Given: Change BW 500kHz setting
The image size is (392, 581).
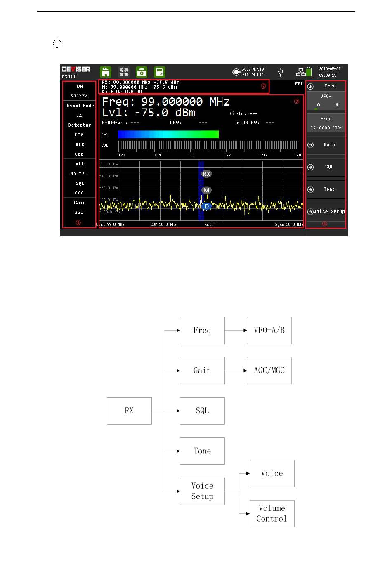Looking at the screenshot, I should (x=79, y=91).
